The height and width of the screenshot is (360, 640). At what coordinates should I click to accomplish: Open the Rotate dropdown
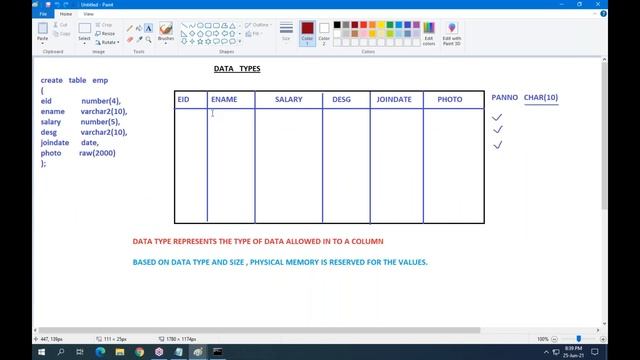click(x=108, y=42)
